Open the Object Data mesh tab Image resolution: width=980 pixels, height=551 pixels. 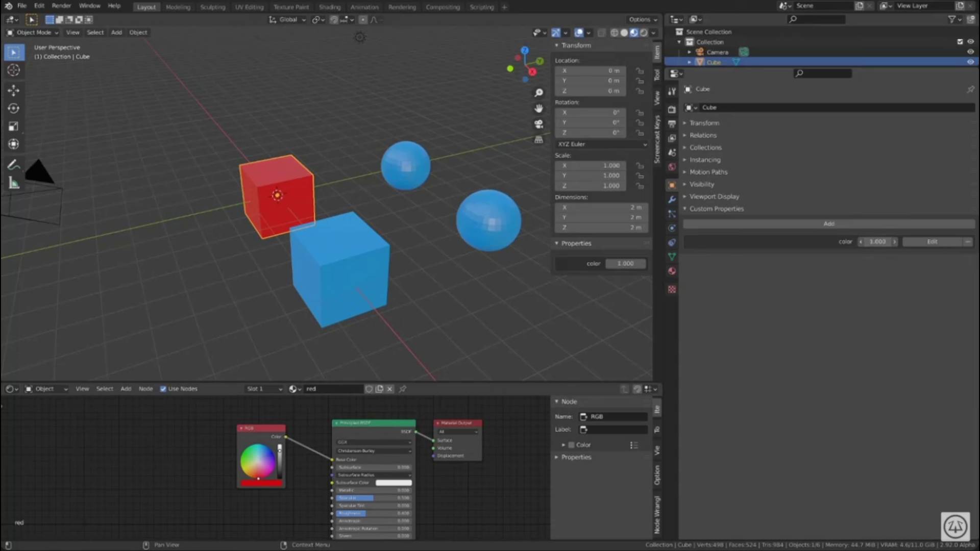click(672, 257)
